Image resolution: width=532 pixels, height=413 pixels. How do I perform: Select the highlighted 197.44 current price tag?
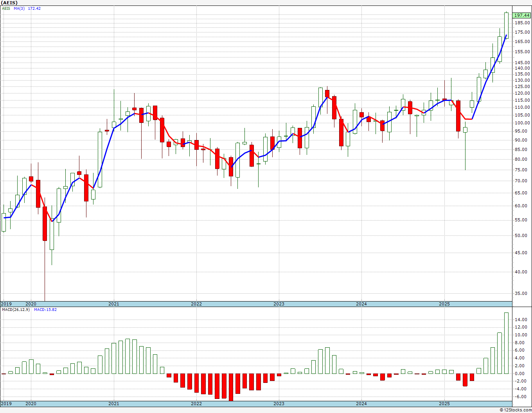(x=522, y=15)
